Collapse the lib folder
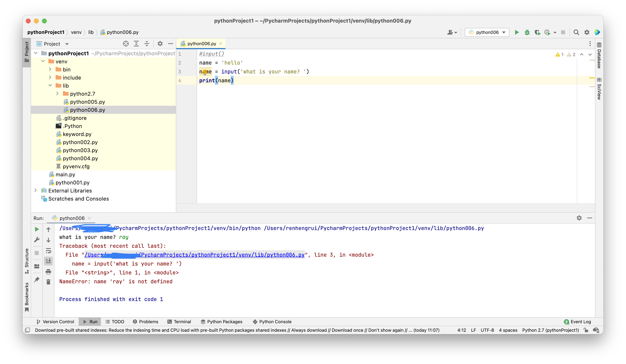 point(50,86)
